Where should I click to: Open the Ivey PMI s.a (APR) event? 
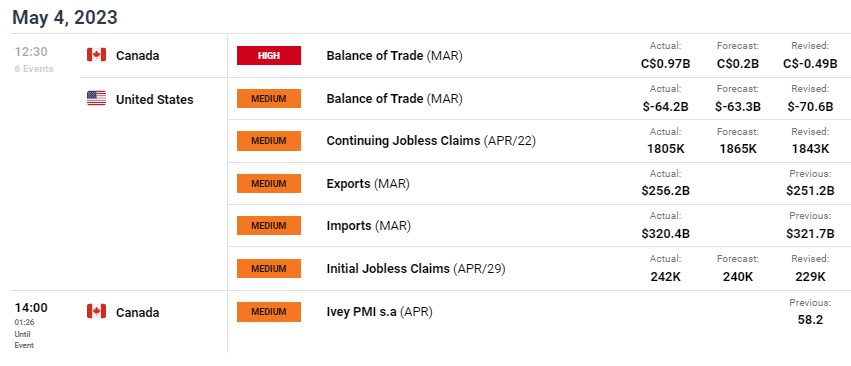[379, 312]
